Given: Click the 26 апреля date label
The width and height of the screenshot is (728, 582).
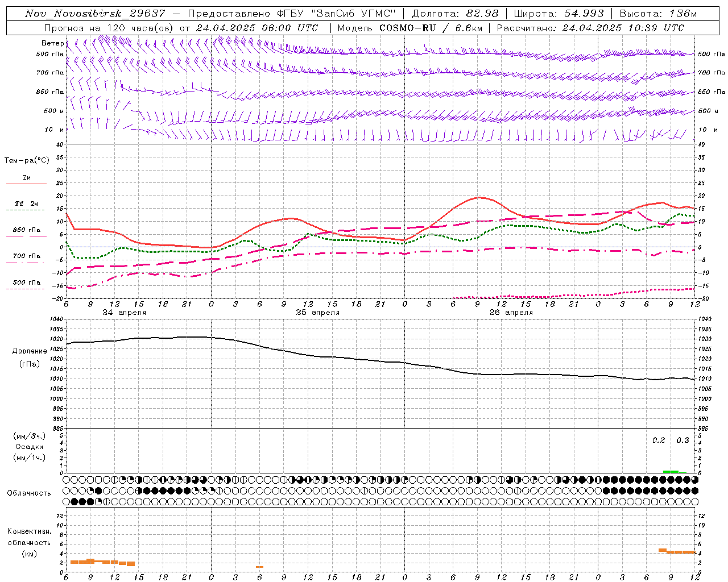Looking at the screenshot, I should point(511,313).
